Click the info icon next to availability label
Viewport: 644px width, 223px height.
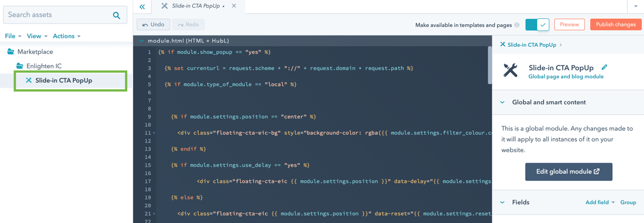point(517,25)
